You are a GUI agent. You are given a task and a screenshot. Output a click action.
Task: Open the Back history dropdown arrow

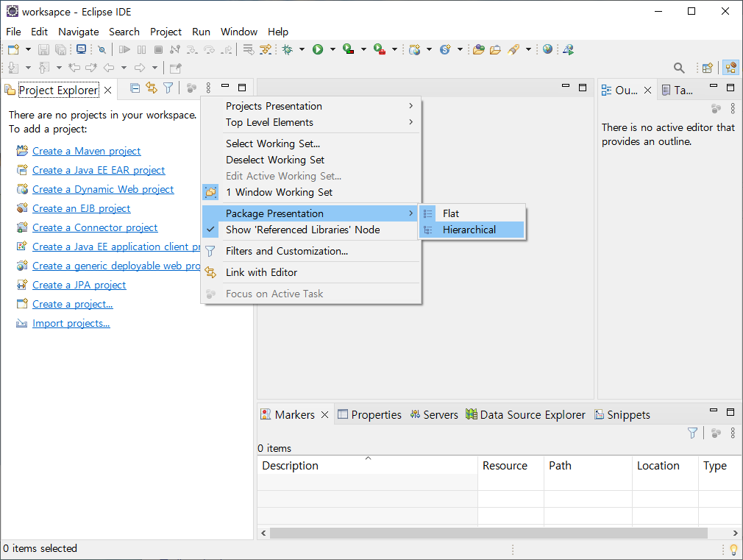point(124,68)
